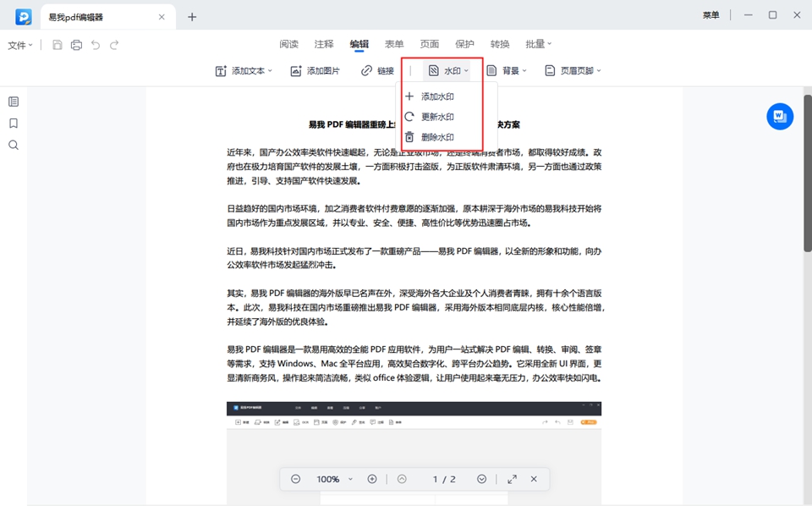Click the paragraph starting 近年来，国产办公效率
Viewport: 812px width, 506px height.
click(x=414, y=166)
